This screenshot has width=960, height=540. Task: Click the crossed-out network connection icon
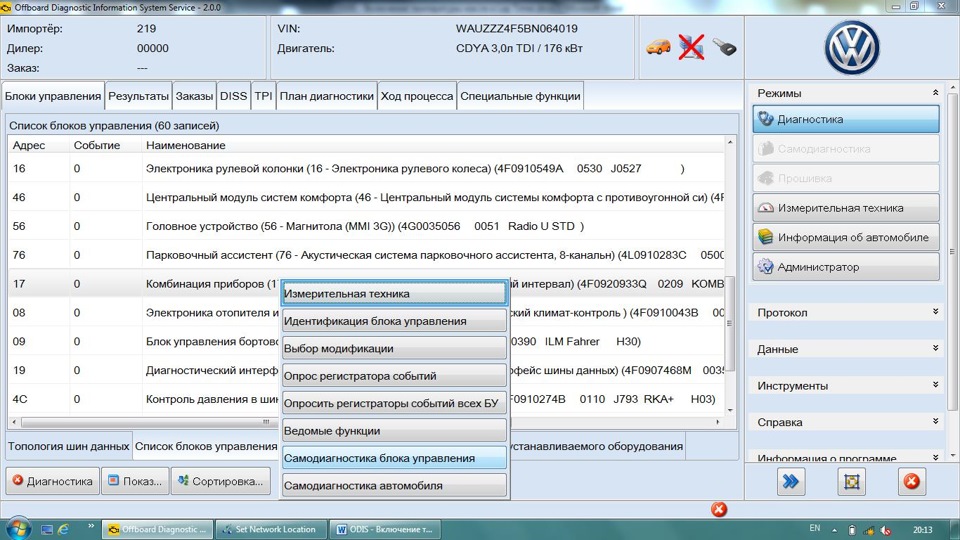691,47
